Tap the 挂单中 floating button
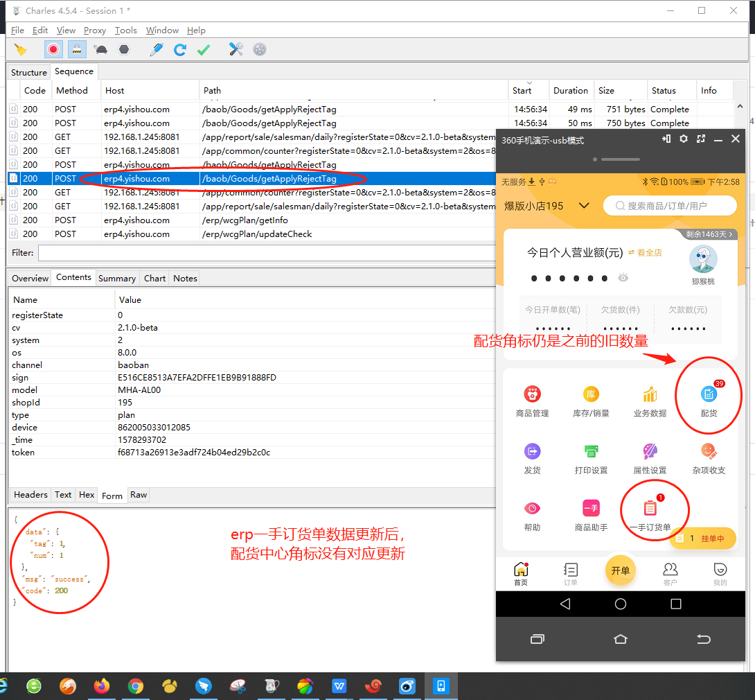The image size is (755, 700). click(702, 538)
